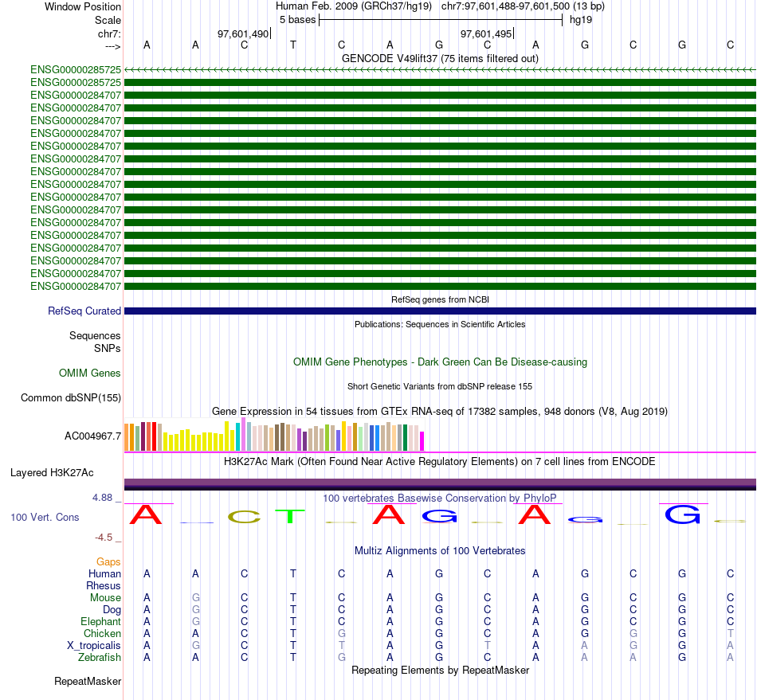Open the Layered H3K27Ac track label
757x700 pixels.
[52, 473]
